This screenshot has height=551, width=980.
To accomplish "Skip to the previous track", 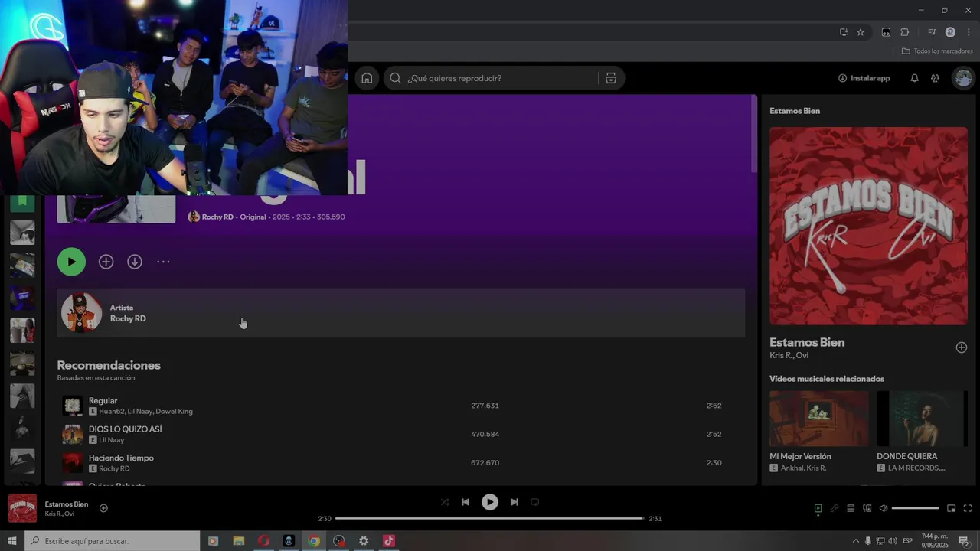I will [465, 502].
